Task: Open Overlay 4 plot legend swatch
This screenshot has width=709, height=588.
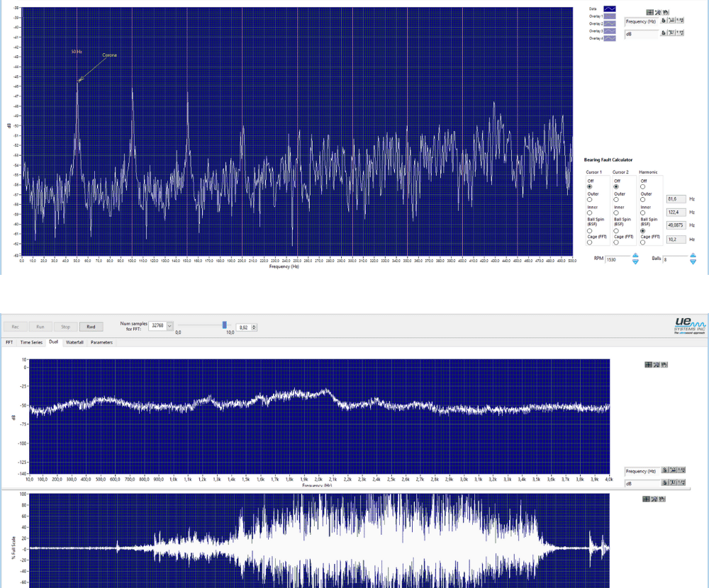Action: tap(610, 38)
